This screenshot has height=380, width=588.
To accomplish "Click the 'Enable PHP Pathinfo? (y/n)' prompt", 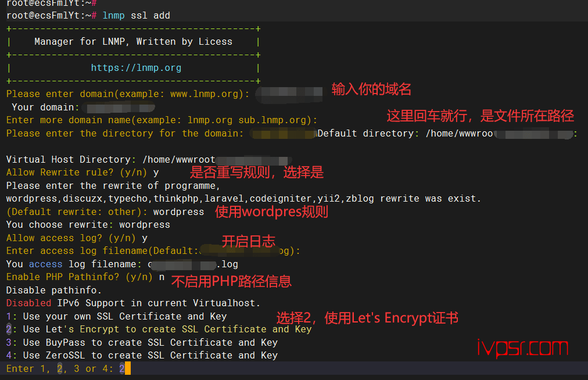I will coord(80,277).
